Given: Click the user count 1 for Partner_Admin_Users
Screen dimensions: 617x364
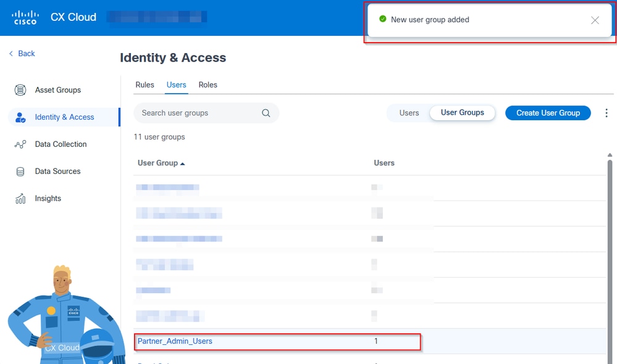Looking at the screenshot, I should 376,341.
